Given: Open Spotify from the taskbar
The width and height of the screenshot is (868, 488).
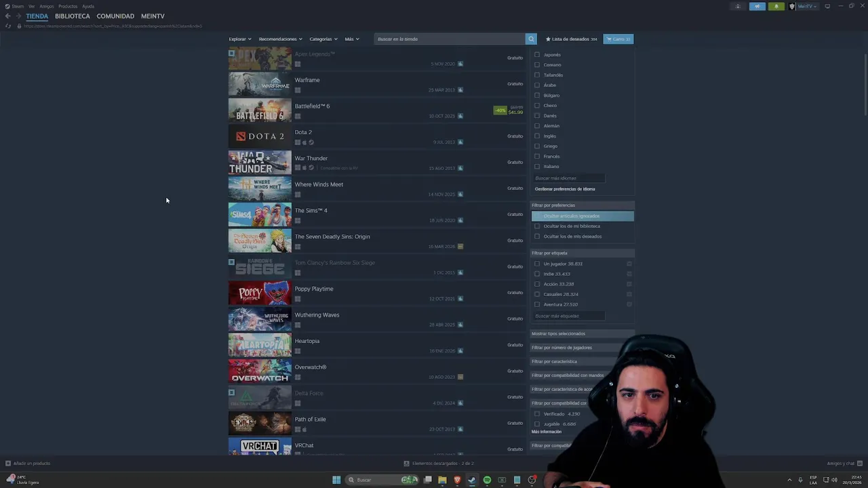Looking at the screenshot, I should 487,480.
